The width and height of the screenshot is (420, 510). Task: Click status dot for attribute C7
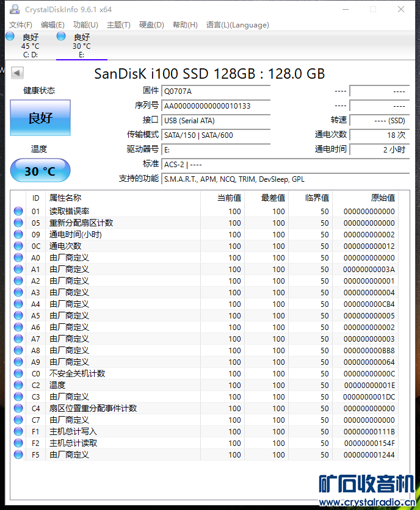18,420
